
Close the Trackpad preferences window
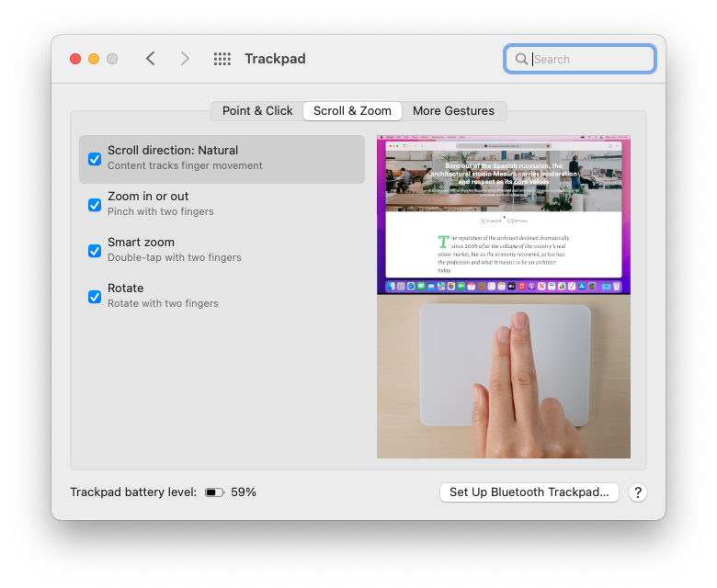pos(75,59)
